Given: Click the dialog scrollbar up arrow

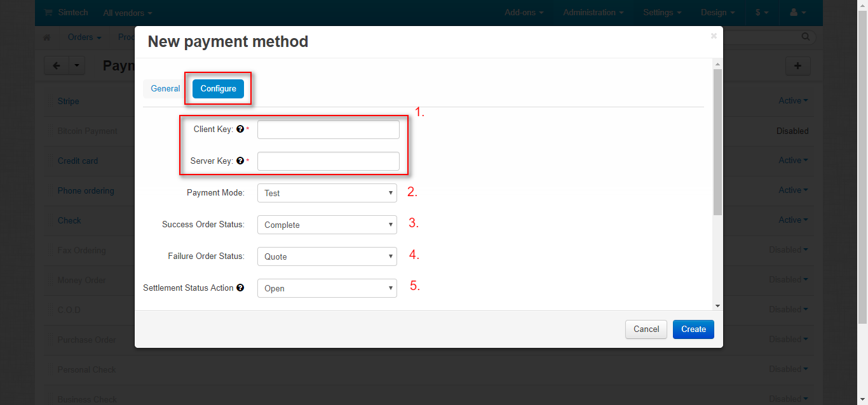Looking at the screenshot, I should 718,64.
